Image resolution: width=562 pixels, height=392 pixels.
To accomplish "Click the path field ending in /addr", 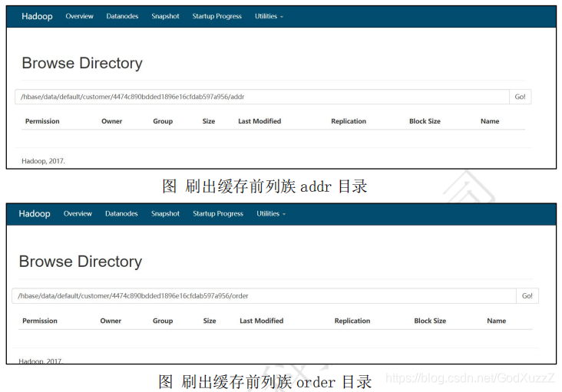I will [262, 97].
